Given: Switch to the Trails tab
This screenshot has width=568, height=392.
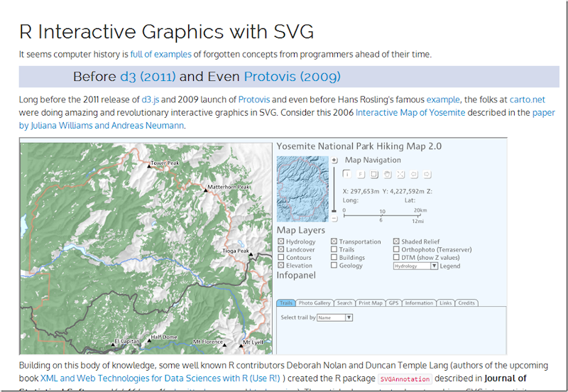Looking at the screenshot, I should click(286, 303).
